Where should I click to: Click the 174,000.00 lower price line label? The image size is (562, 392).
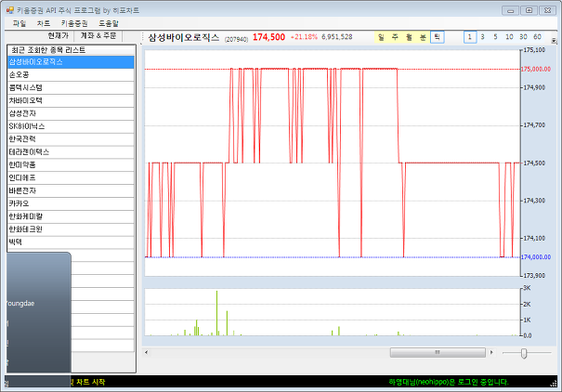536,257
